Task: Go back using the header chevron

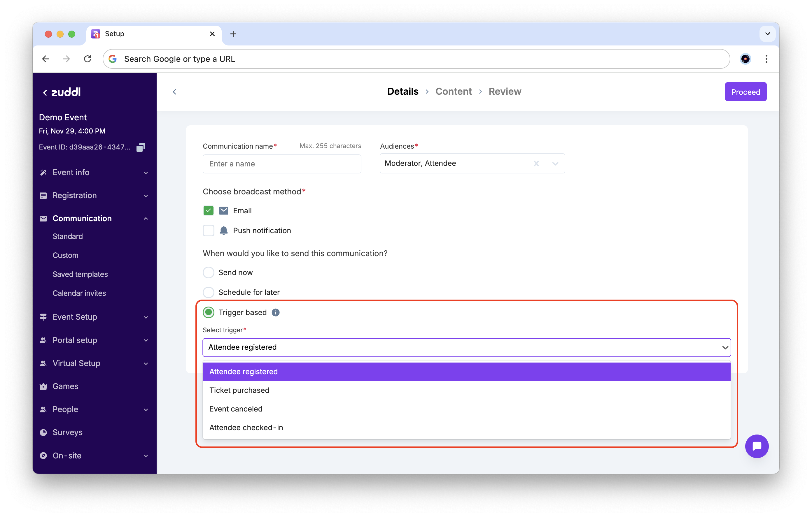Action: pos(174,92)
